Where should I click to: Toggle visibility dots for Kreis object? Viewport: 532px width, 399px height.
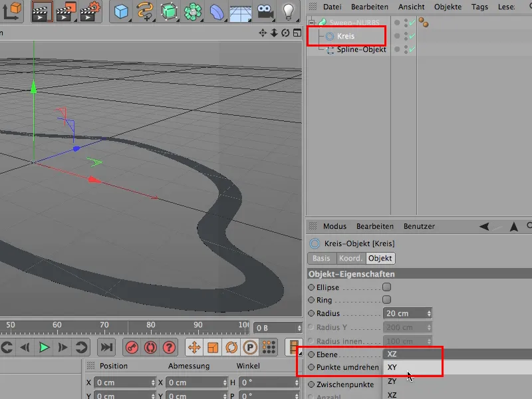click(406, 36)
